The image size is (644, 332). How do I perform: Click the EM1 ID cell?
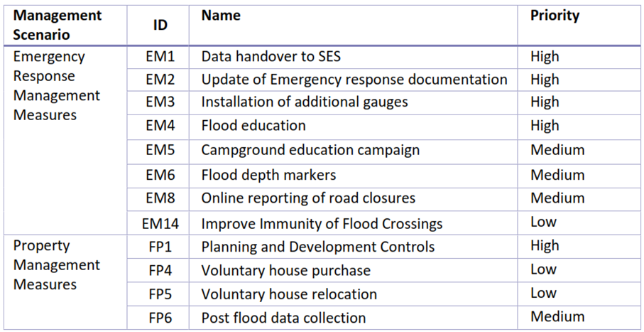(160, 56)
